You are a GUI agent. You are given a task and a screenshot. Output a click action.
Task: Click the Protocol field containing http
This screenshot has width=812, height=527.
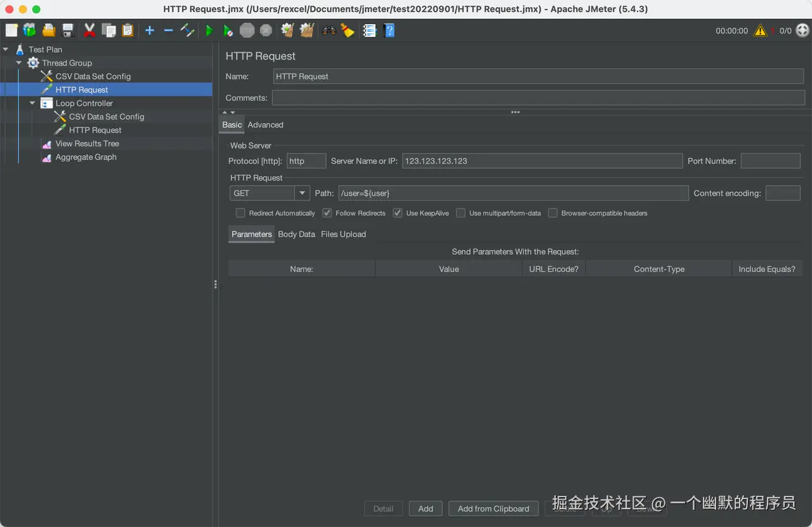(306, 161)
